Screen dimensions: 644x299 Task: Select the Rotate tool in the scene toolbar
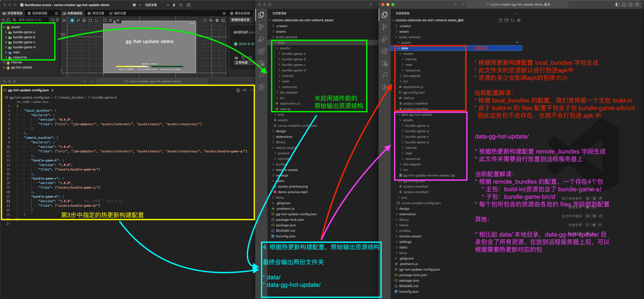coord(78,21)
